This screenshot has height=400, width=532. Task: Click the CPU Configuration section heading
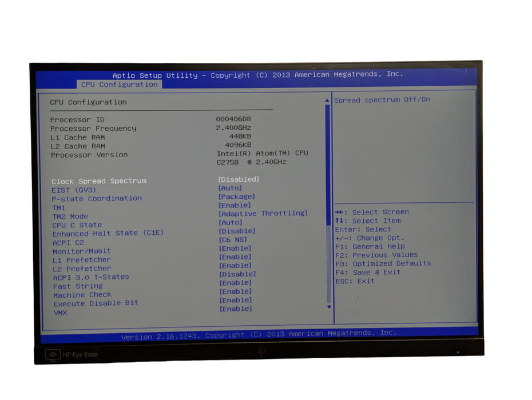tap(88, 102)
